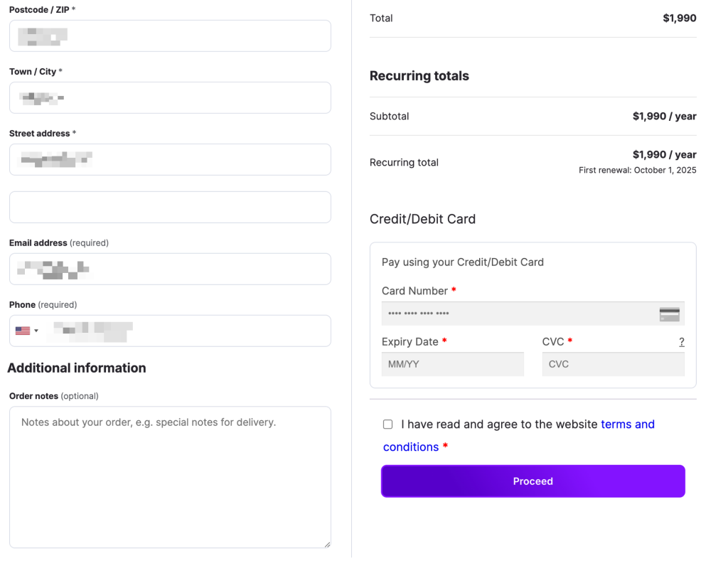Grab the Order notes resize handle
The image size is (728, 566).
pyautogui.click(x=327, y=544)
